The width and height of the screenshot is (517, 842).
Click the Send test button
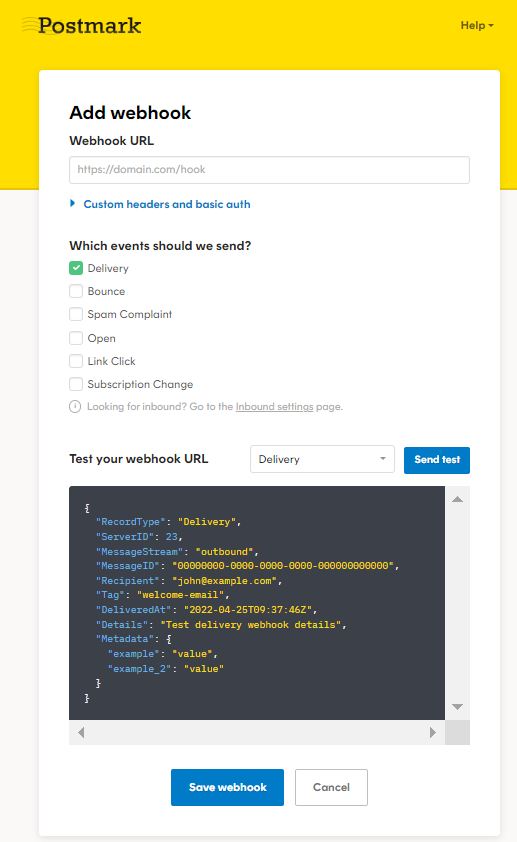click(437, 460)
